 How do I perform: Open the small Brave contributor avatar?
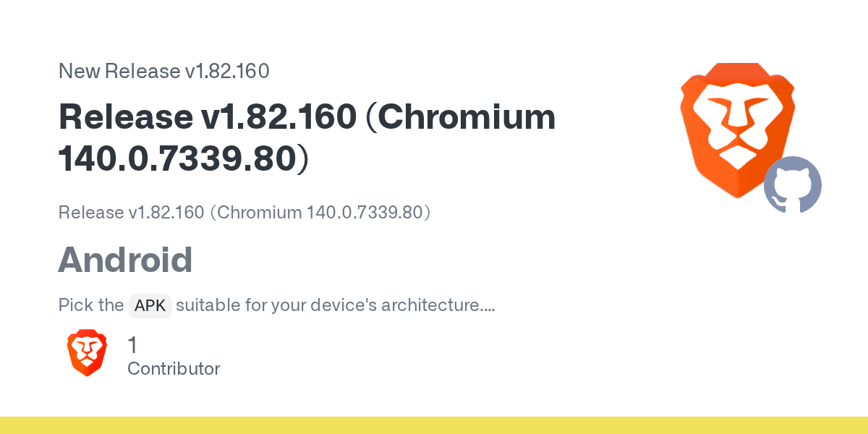[87, 354]
